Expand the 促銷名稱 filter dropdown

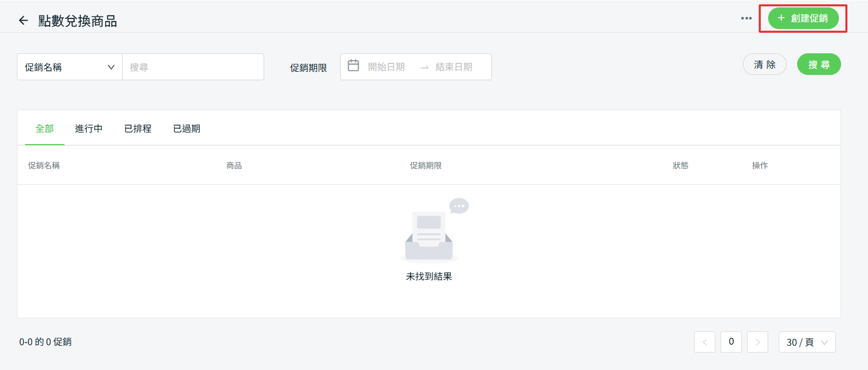coord(70,67)
